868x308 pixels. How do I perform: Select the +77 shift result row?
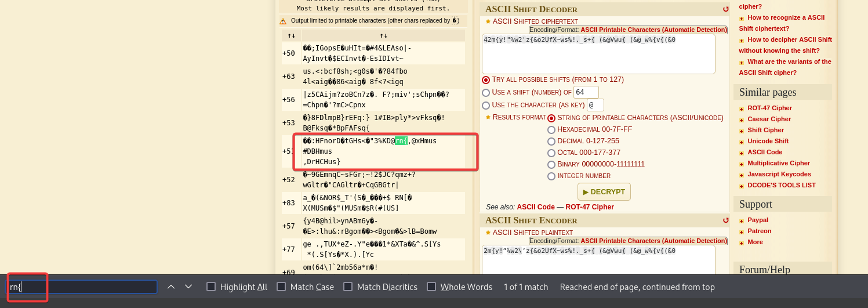(x=373, y=249)
